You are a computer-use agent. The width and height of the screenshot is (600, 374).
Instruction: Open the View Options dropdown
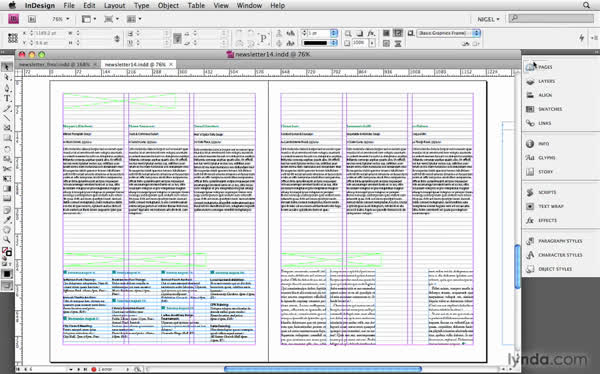pyautogui.click(x=89, y=19)
